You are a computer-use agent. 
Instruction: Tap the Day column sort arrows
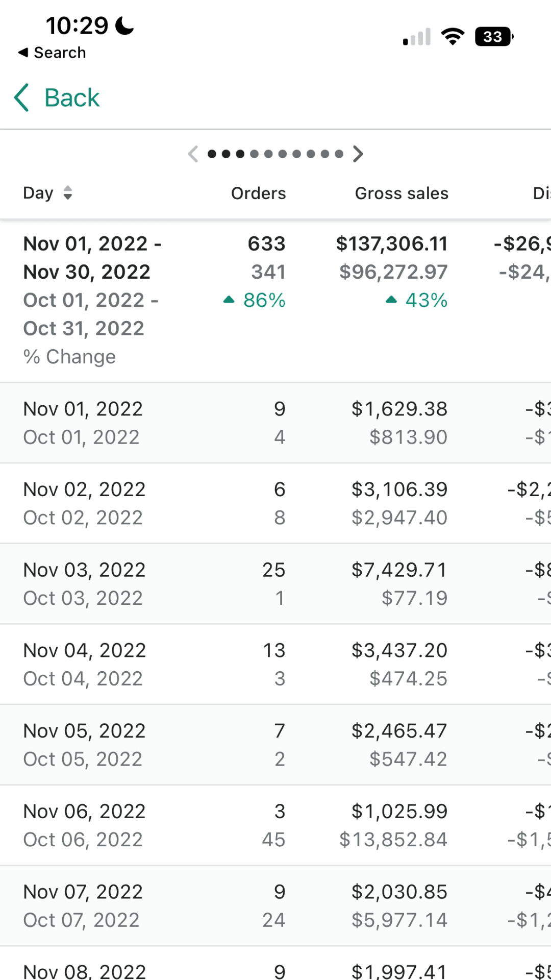67,193
